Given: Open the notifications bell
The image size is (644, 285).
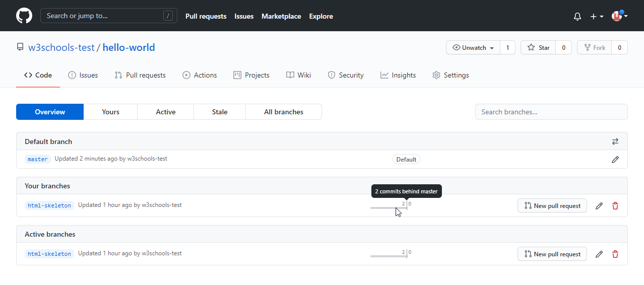Looking at the screenshot, I should 577,16.
